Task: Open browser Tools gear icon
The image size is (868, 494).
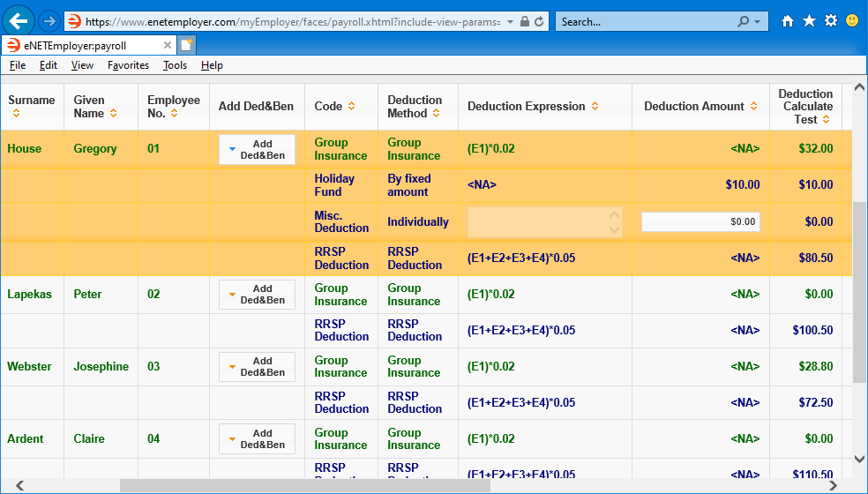Action: 830,21
